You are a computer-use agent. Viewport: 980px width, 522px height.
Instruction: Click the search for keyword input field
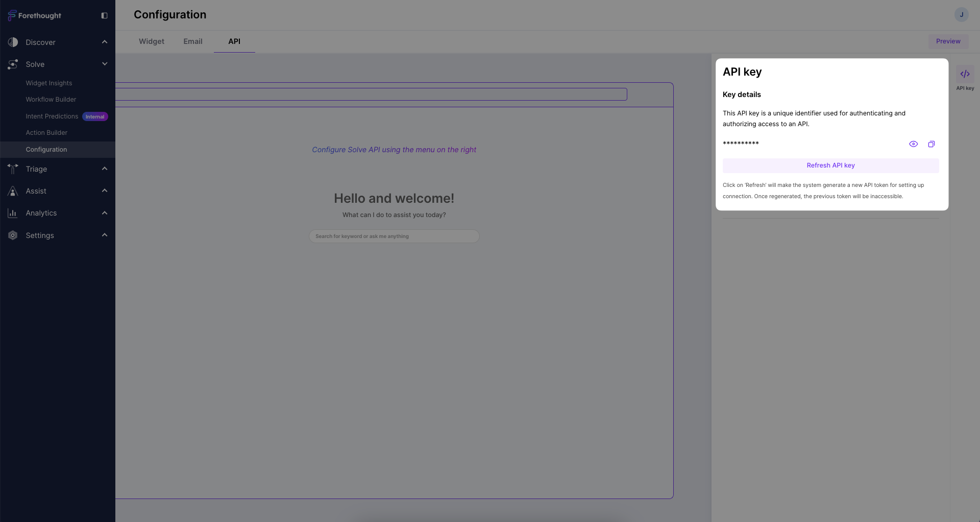point(394,236)
